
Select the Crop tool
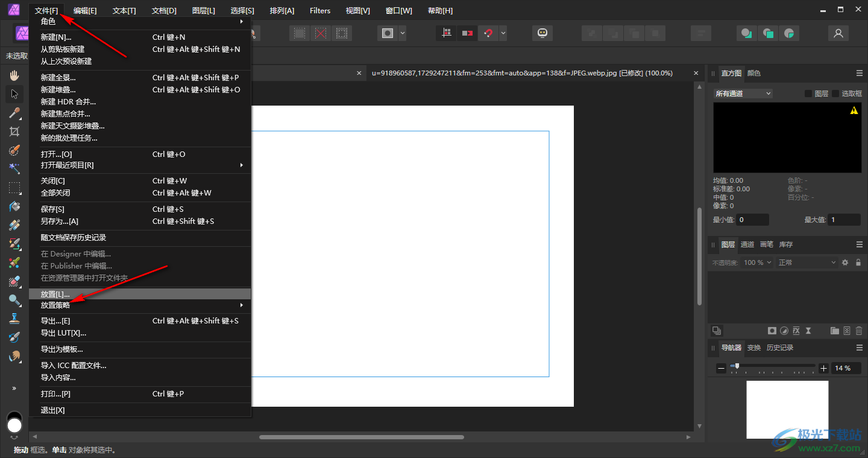[x=14, y=132]
